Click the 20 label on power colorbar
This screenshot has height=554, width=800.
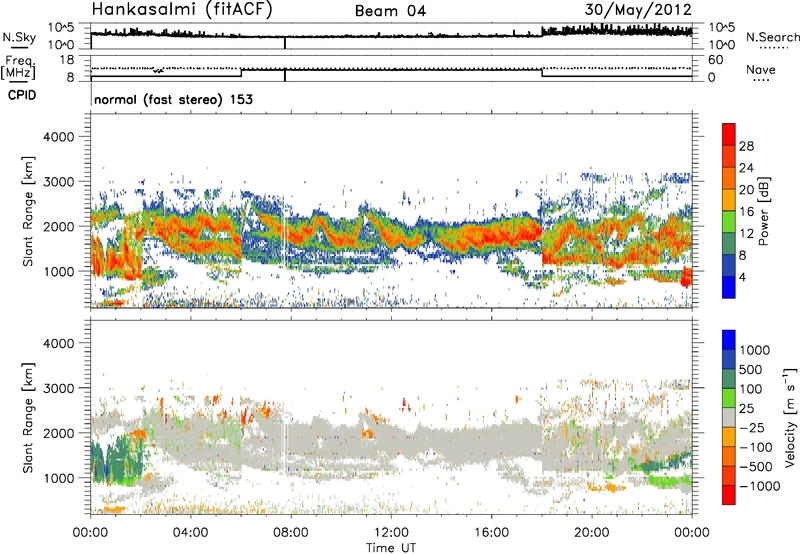(746, 190)
